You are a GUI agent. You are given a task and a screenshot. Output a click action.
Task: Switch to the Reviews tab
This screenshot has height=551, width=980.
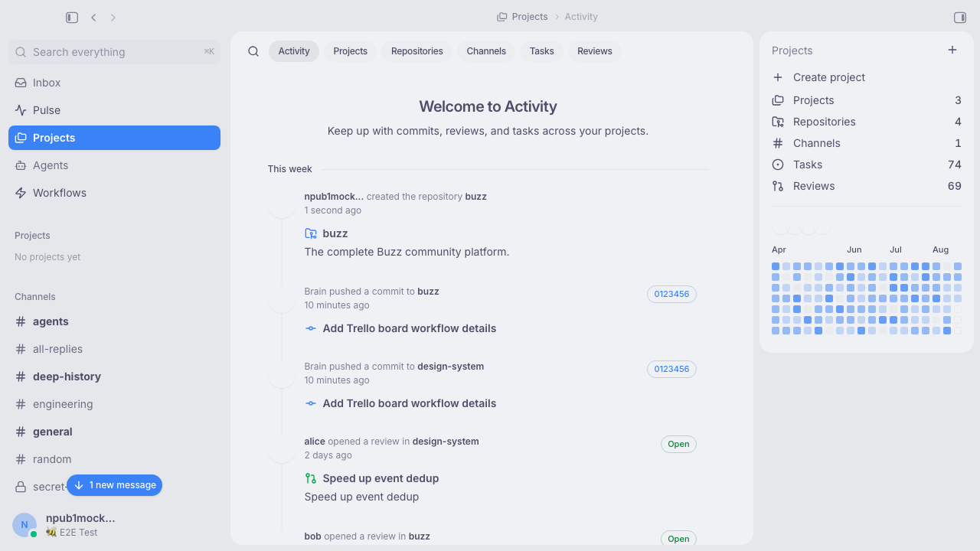click(x=595, y=51)
